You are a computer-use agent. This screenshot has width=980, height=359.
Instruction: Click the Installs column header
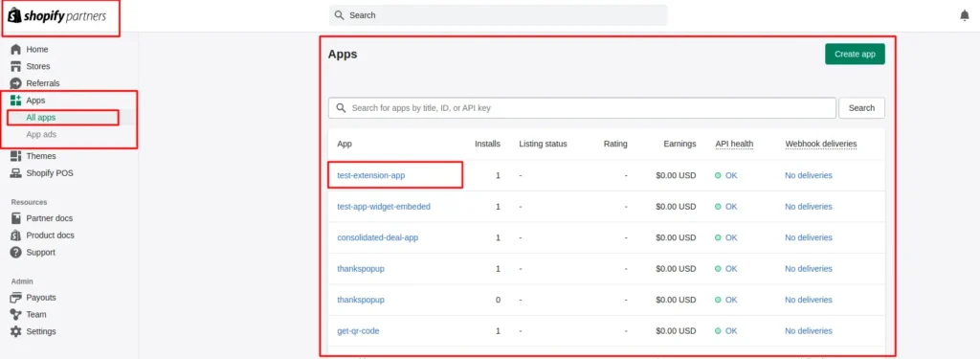click(x=487, y=144)
